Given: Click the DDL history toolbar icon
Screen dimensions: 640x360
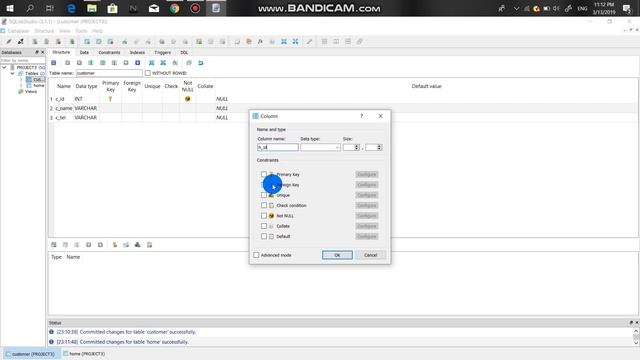Looking at the screenshot, I should 249,42.
